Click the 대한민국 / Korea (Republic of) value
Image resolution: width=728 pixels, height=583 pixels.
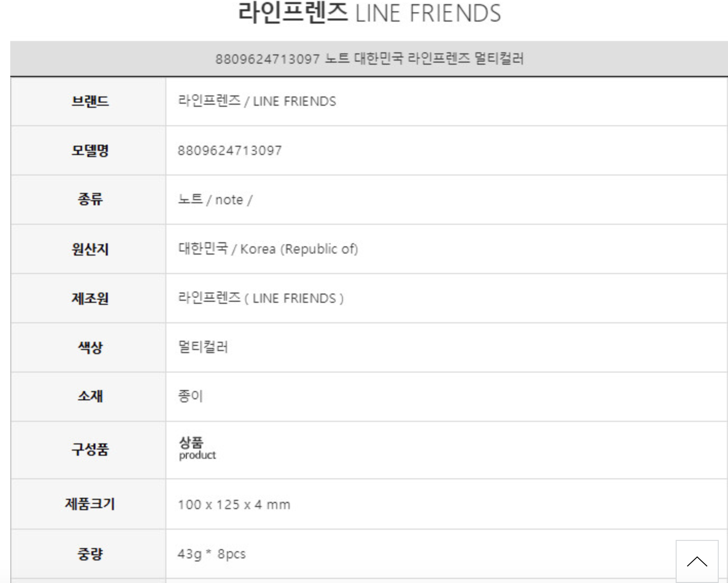point(267,249)
